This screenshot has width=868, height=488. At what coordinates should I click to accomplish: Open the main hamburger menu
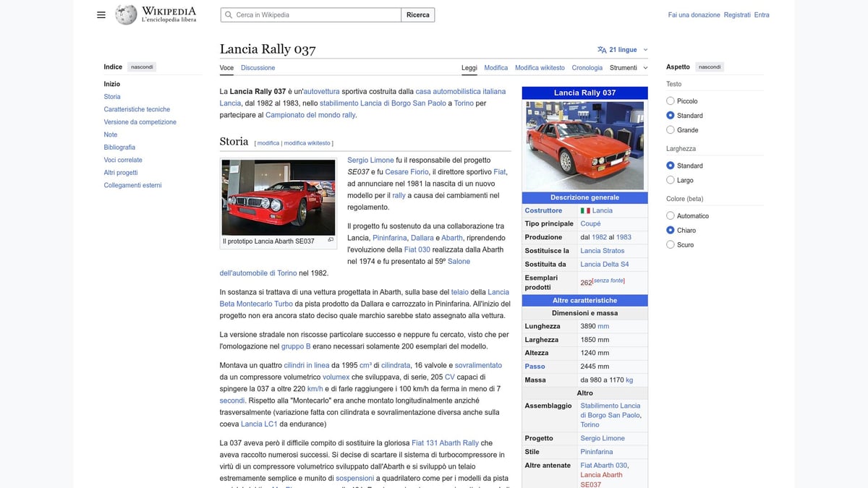[101, 14]
